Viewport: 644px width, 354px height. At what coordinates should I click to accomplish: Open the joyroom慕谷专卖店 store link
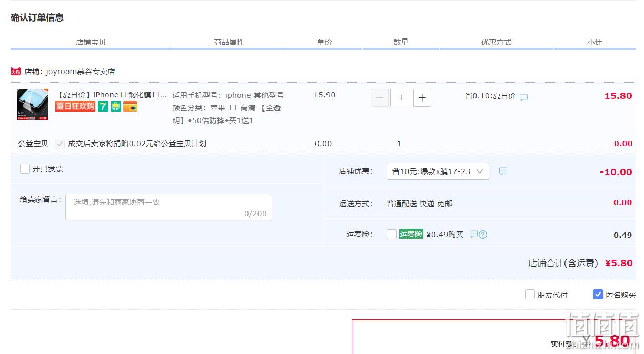click(x=80, y=72)
